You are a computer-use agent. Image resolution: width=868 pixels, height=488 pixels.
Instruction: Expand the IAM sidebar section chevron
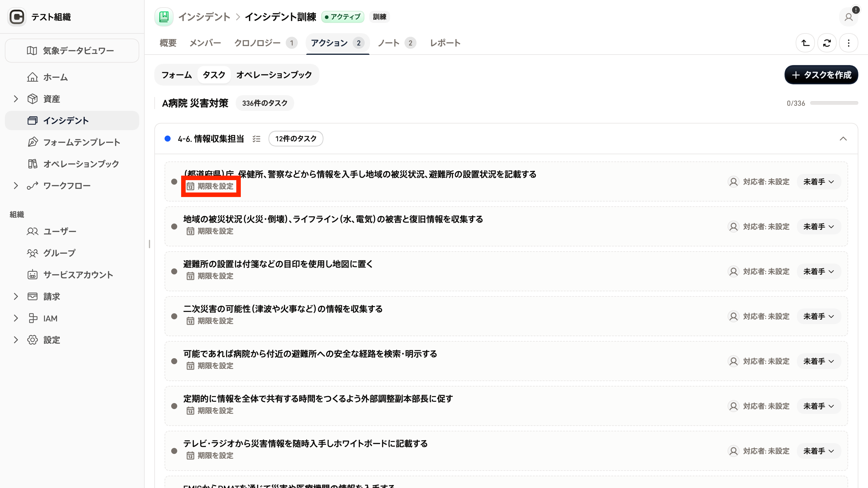tap(15, 318)
